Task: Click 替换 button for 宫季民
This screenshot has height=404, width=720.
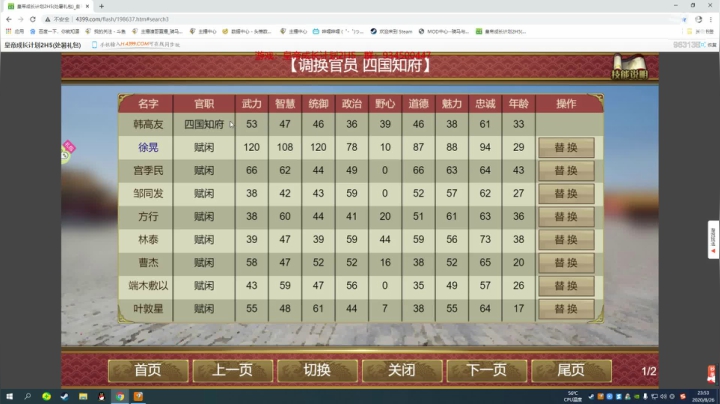Action: click(x=566, y=170)
